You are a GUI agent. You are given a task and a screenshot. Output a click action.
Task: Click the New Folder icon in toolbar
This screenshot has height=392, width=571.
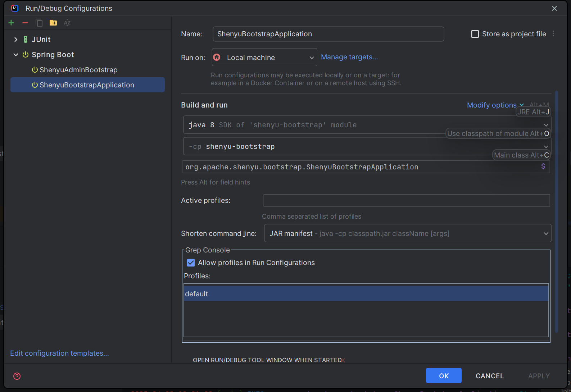[x=53, y=23]
